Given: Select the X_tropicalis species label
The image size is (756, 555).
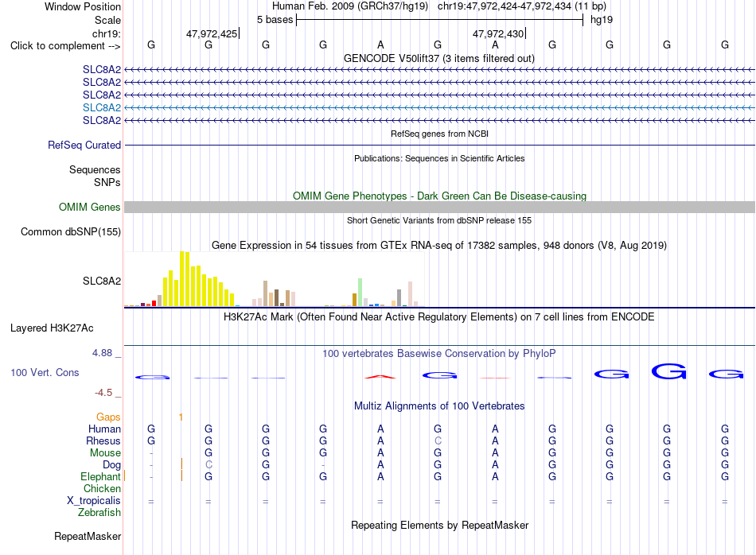Looking at the screenshot, I should [x=94, y=501].
